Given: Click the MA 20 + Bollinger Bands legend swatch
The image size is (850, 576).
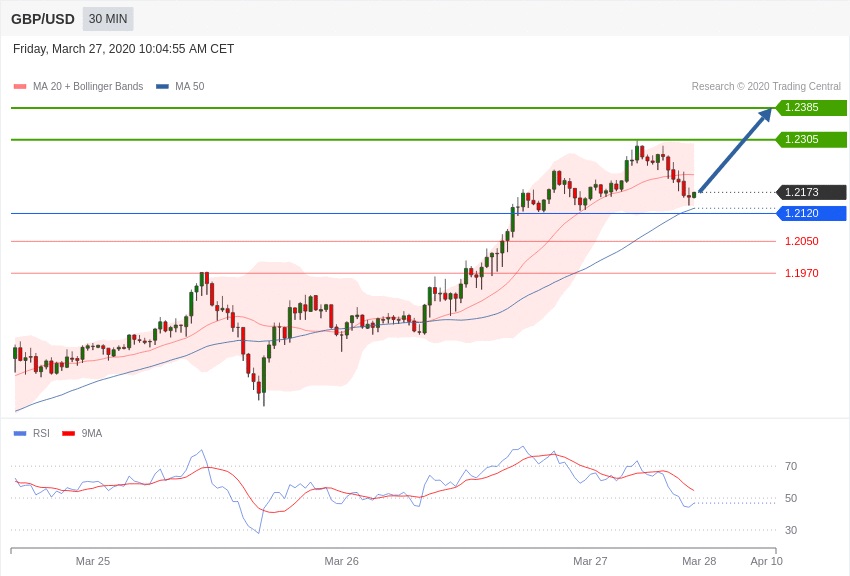Looking at the screenshot, I should coord(20,87).
